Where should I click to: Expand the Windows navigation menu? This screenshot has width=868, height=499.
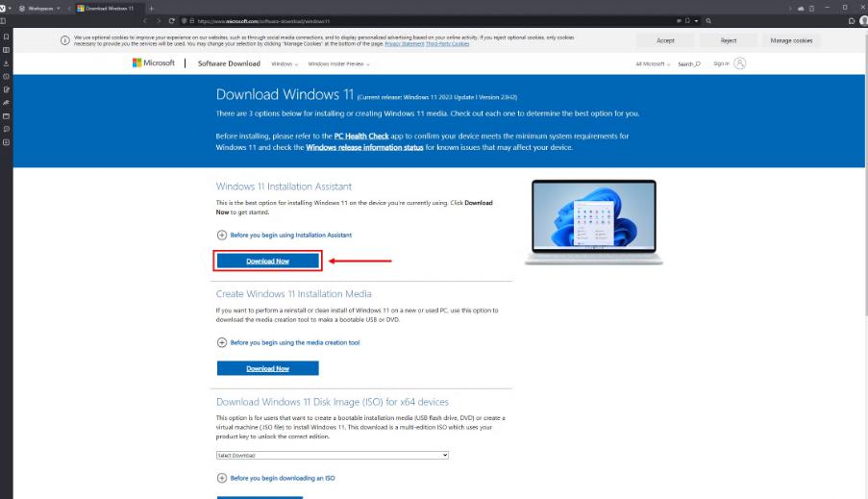tap(285, 64)
